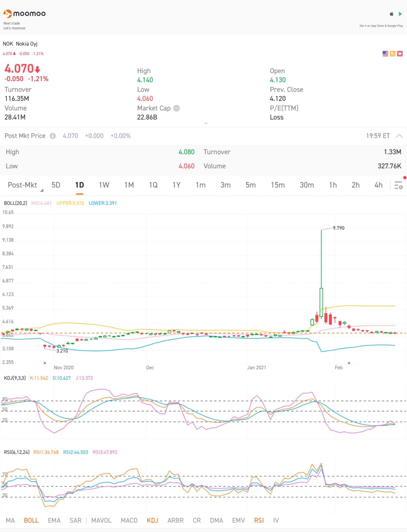Enable the MACD indicator
This screenshot has width=407, height=532.
(x=129, y=520)
